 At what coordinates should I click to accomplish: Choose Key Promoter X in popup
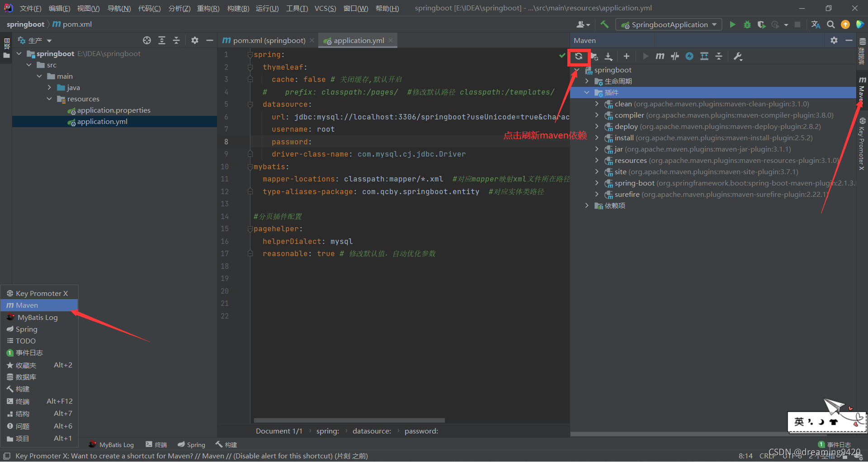(x=39, y=294)
